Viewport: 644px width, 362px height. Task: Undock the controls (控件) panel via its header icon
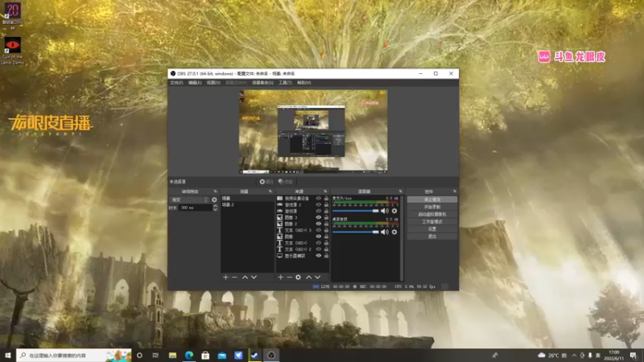tap(455, 191)
